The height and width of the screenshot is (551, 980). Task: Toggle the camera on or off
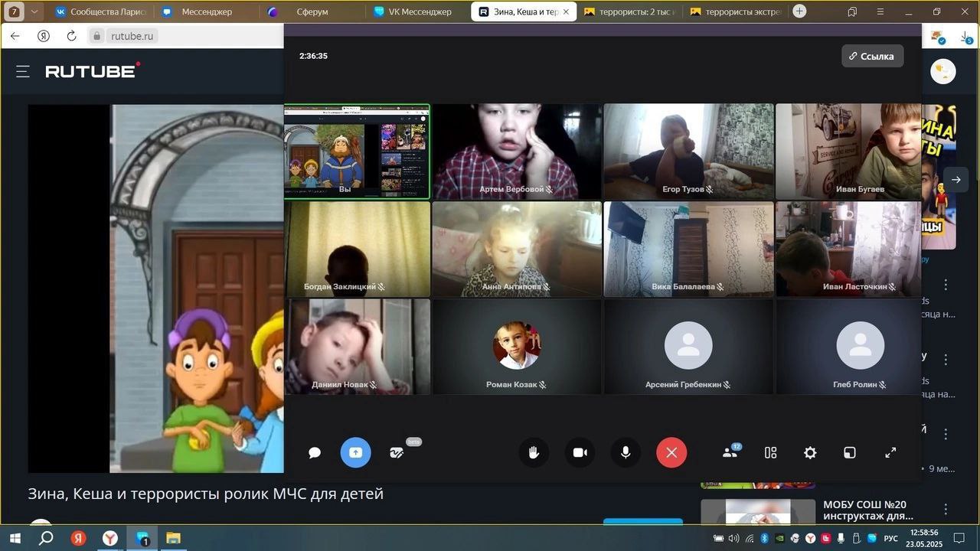[x=580, y=453]
